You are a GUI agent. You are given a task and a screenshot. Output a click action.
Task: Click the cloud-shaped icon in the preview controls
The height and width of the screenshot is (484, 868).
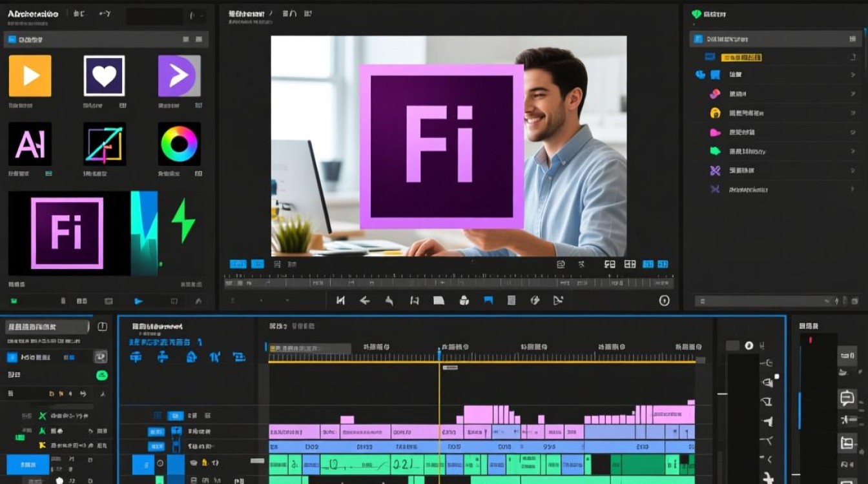(463, 300)
